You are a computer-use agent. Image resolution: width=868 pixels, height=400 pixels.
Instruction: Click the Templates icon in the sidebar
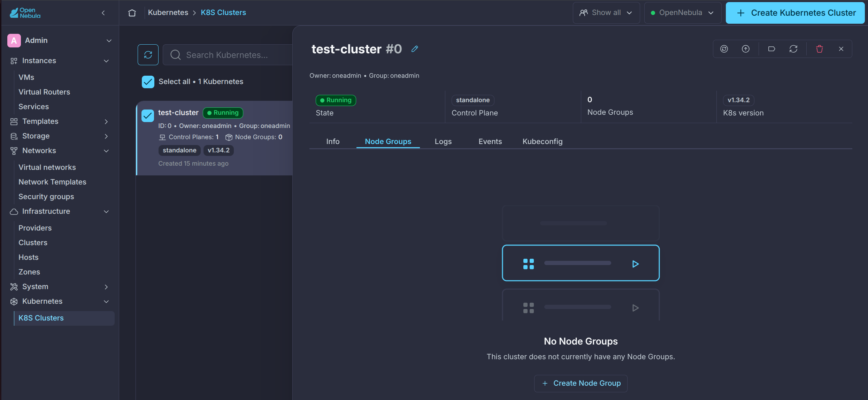pyautogui.click(x=14, y=121)
